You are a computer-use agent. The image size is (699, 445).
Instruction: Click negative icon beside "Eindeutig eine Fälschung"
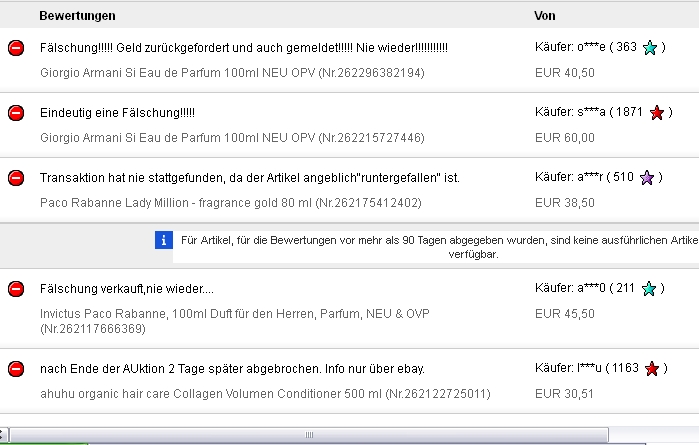16,113
